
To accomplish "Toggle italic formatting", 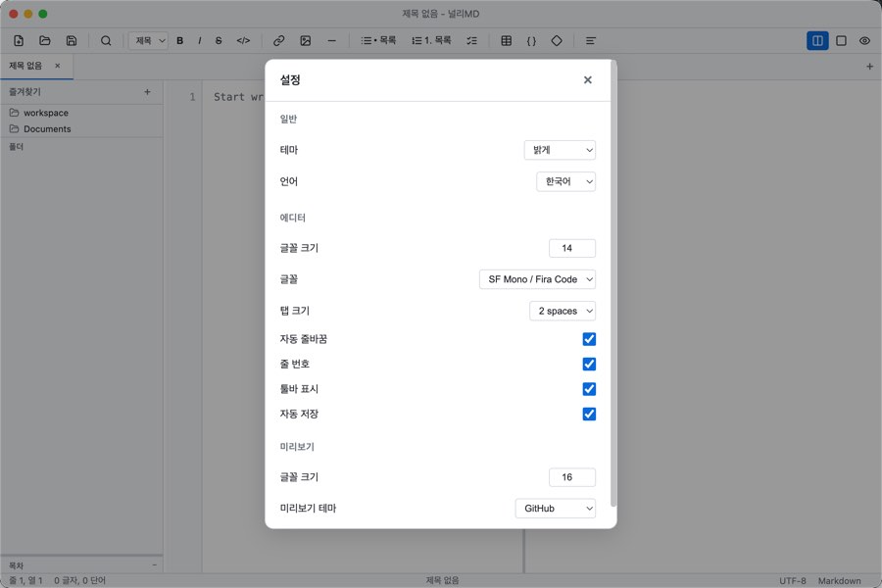I will click(x=200, y=40).
